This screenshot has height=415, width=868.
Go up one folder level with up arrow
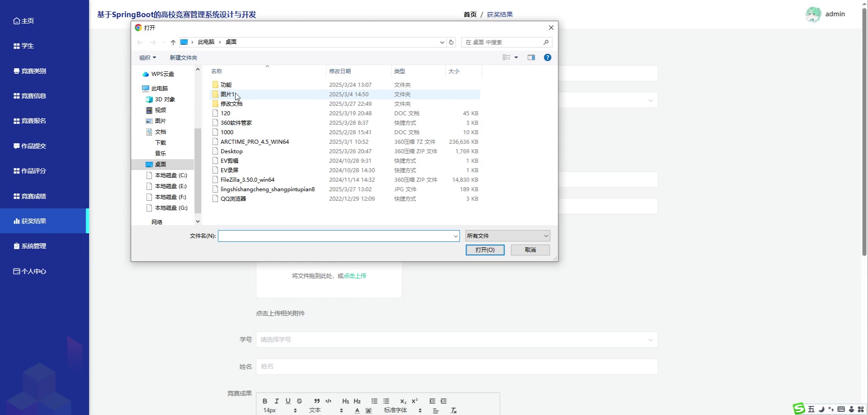173,42
